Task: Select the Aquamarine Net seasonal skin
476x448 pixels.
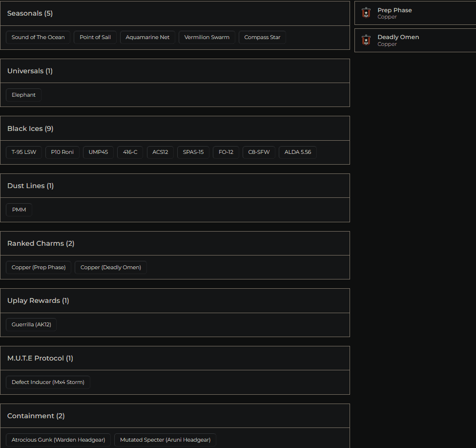Action: [147, 38]
